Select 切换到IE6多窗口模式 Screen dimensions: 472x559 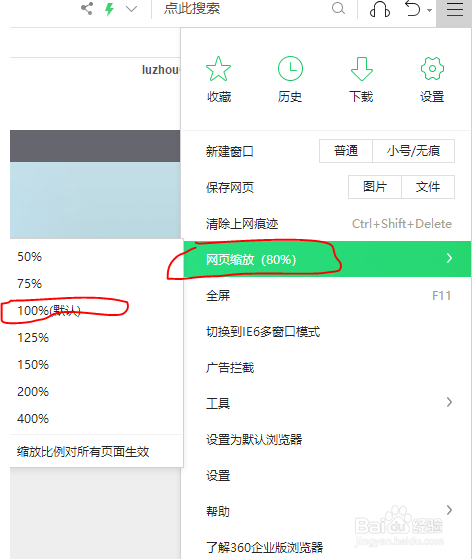327,332
